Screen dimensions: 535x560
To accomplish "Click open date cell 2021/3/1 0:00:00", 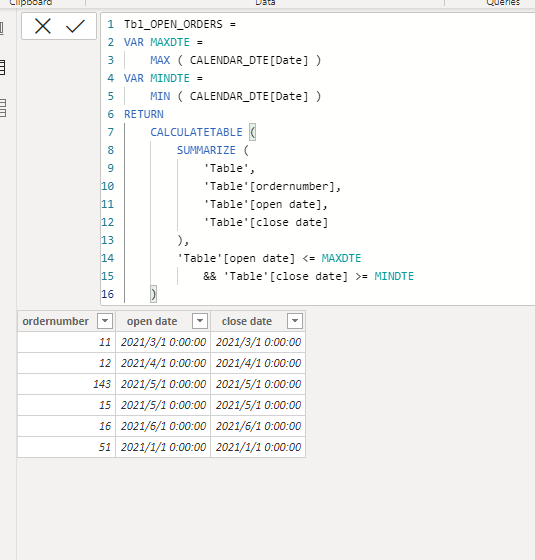I will pos(163,342).
